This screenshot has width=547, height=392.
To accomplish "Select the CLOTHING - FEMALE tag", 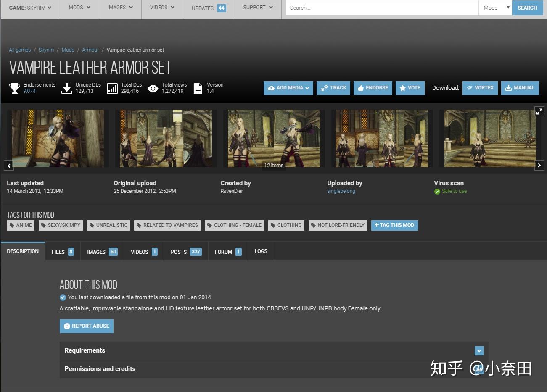I will 235,225.
